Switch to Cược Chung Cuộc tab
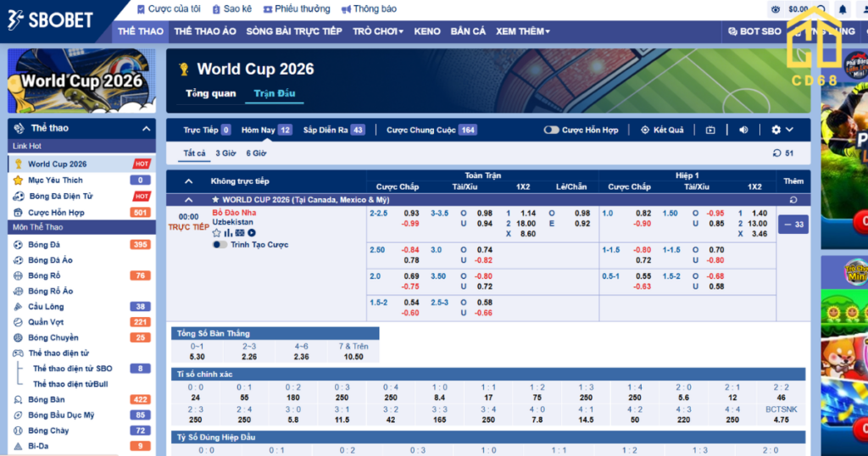 coord(431,130)
